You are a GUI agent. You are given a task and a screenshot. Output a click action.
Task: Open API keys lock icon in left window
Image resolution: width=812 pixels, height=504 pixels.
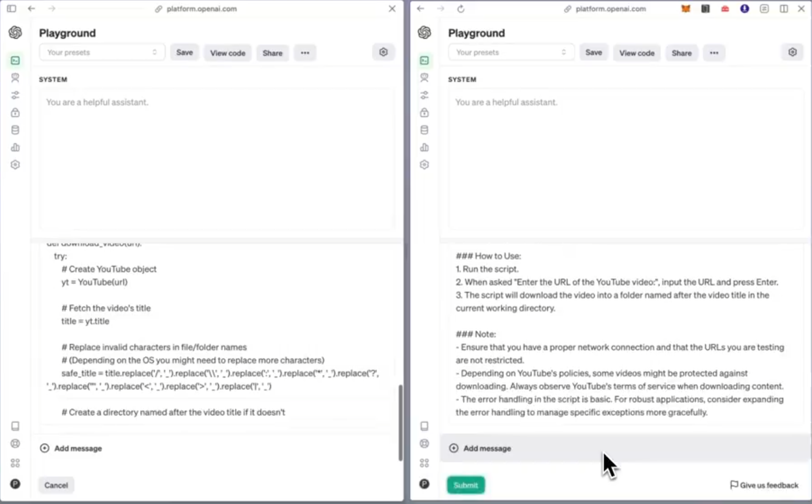15,113
